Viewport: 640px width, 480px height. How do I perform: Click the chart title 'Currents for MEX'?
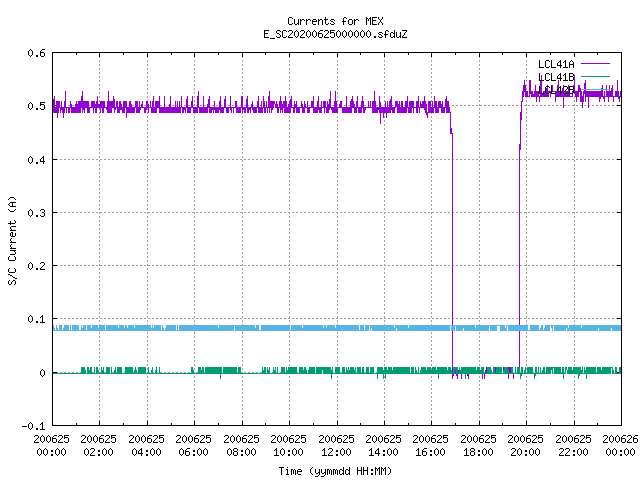(335, 21)
